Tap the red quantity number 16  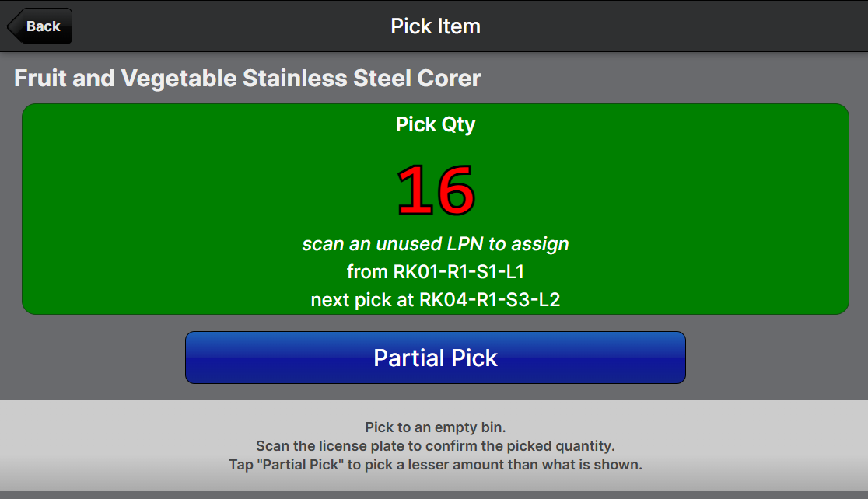(435, 190)
